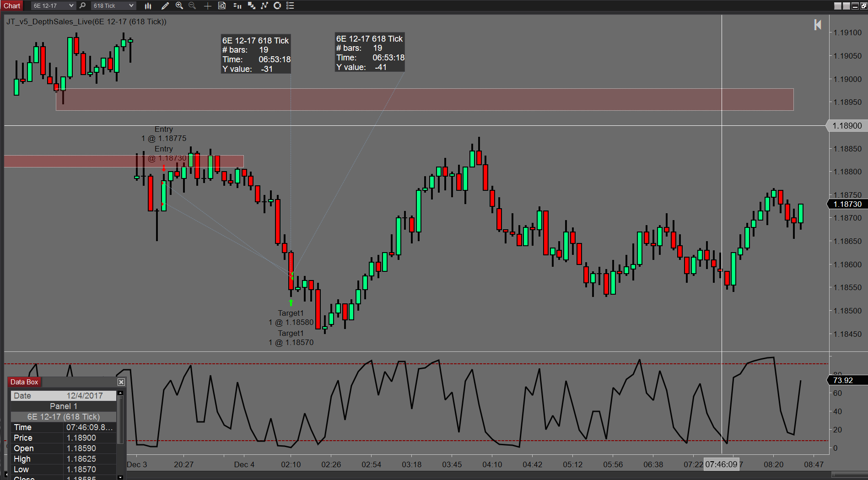Open the 6E 12-17 instrument dropdown
Viewport: 868px width, 480px height.
point(53,5)
